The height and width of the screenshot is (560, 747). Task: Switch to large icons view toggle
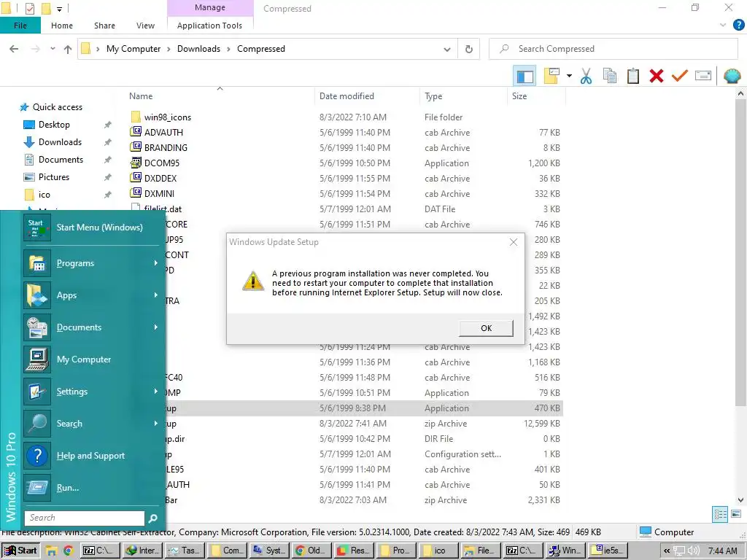736,514
